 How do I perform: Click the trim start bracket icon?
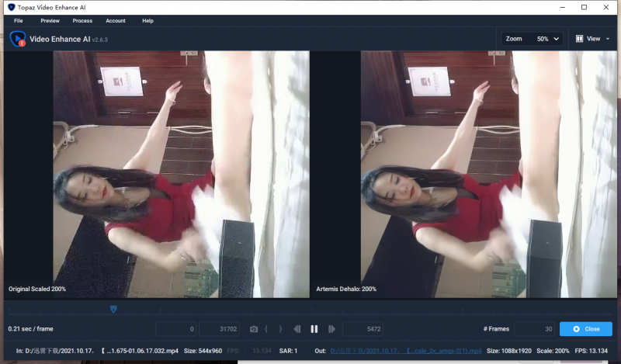click(x=267, y=329)
